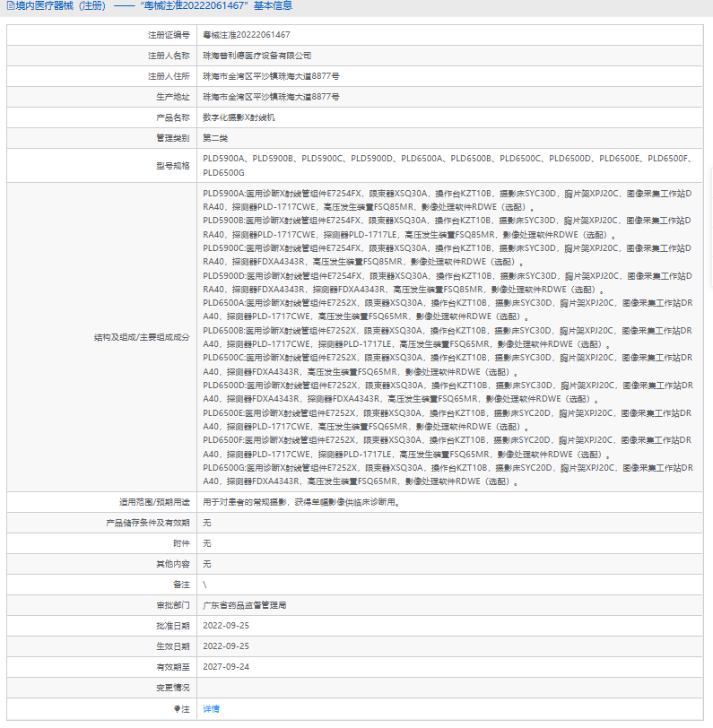Screen dimensions: 713x728
Task: Click the 注册人住所 label cell
Action: pos(102,76)
